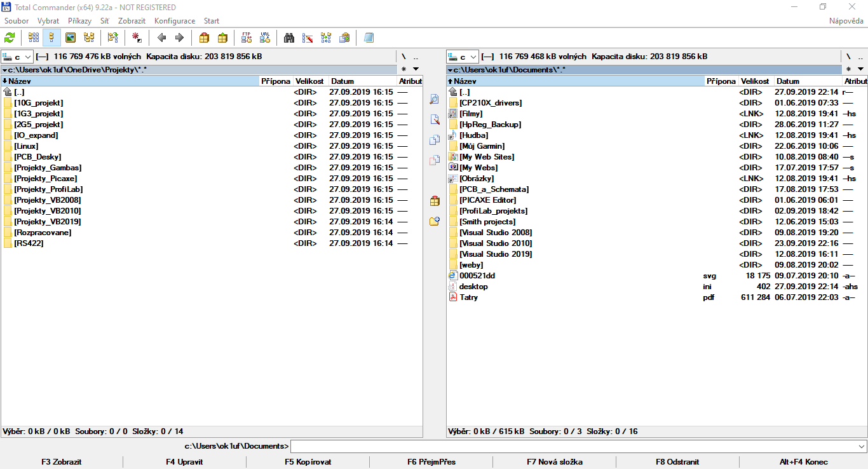Click the binoculars Find Files icon
868x469 pixels.
(289, 37)
